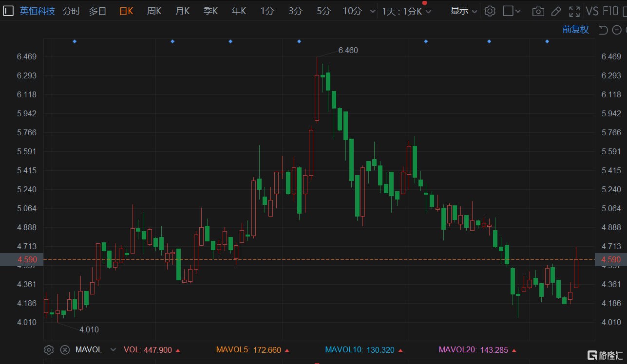Select the 周K weekly tab
This screenshot has height=364, width=627.
tap(154, 11)
